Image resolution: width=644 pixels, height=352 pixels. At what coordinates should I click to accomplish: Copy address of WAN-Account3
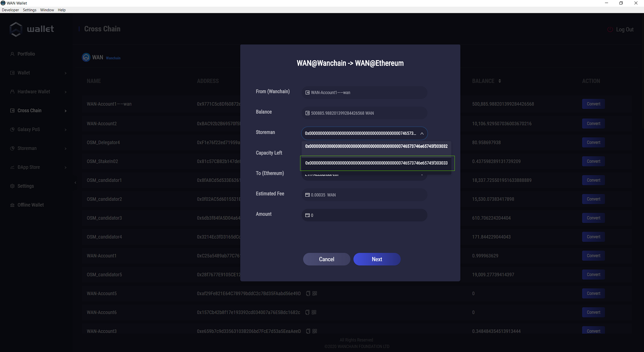pos(308,331)
